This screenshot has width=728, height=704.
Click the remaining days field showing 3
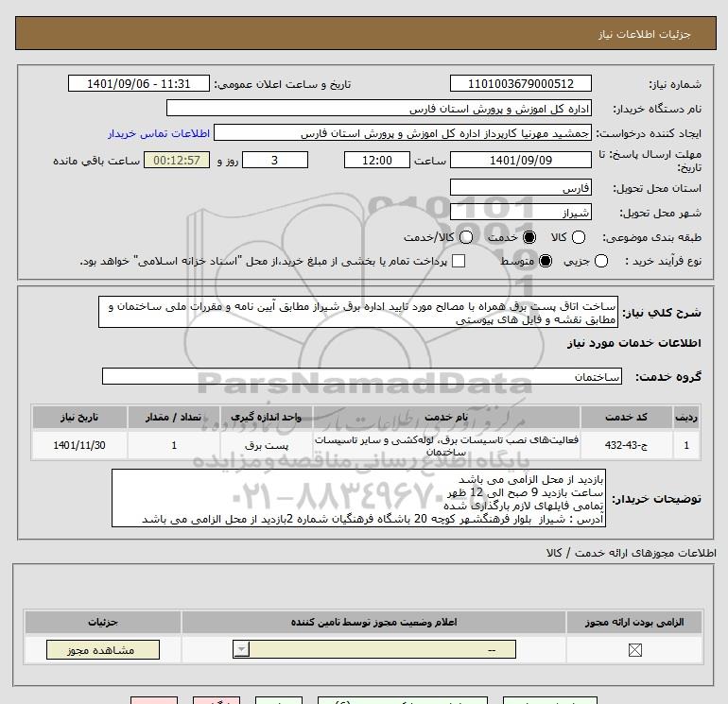tap(275, 160)
